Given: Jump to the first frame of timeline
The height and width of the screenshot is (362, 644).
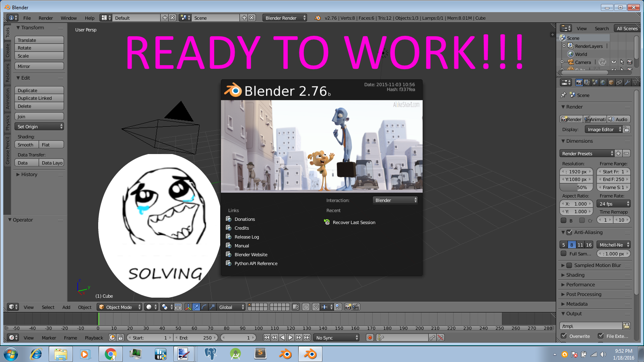Looking at the screenshot, I should (266, 337).
